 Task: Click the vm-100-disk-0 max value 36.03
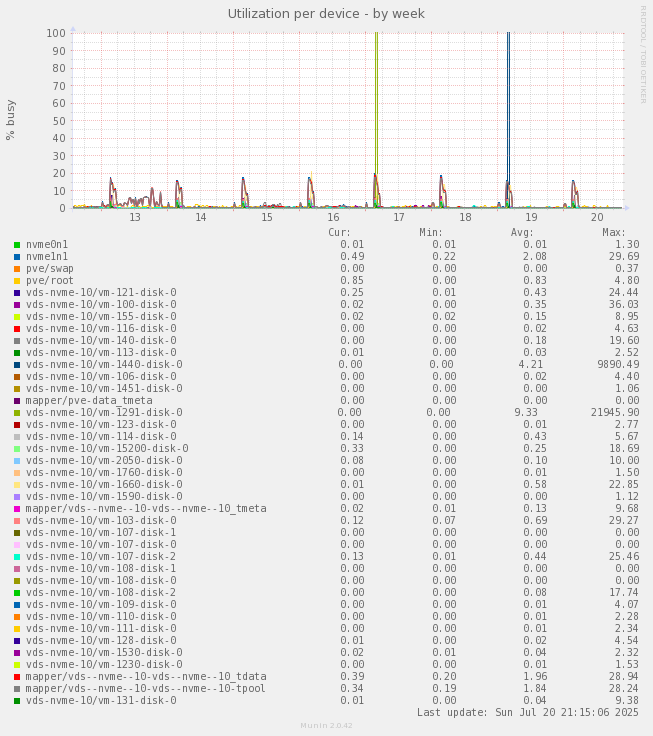click(x=624, y=305)
